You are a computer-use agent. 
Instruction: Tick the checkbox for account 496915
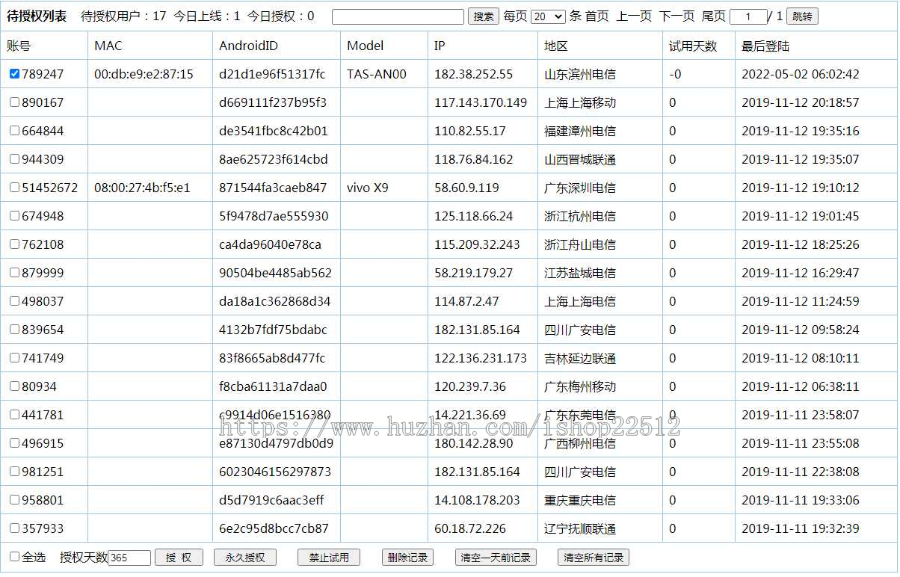pyautogui.click(x=14, y=443)
